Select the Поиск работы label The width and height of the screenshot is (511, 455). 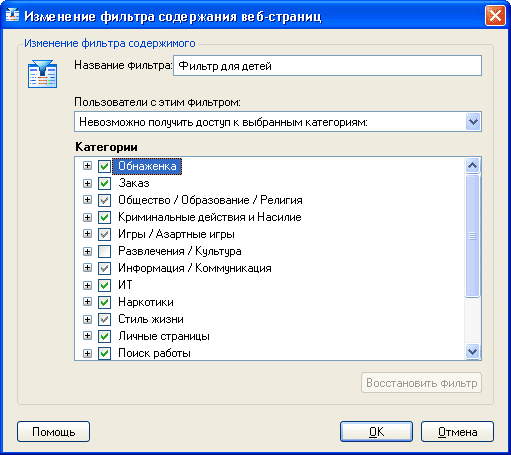[154, 353]
